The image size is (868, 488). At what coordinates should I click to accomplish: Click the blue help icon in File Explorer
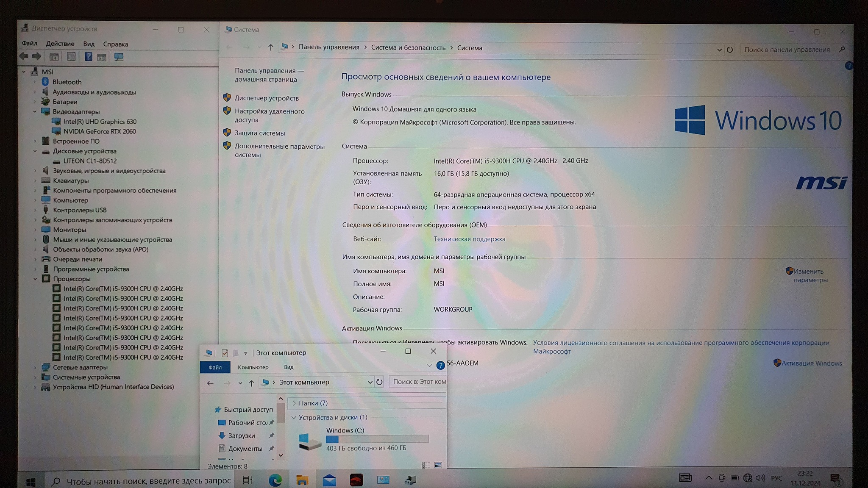pos(440,365)
